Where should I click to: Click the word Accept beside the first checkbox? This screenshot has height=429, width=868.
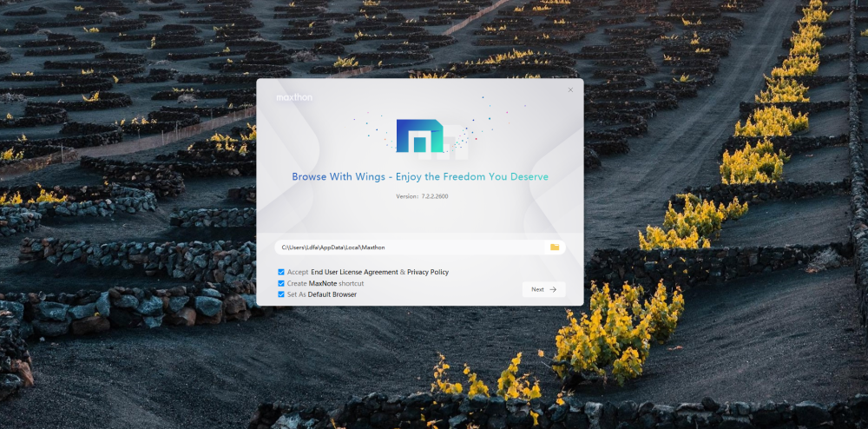click(x=298, y=272)
